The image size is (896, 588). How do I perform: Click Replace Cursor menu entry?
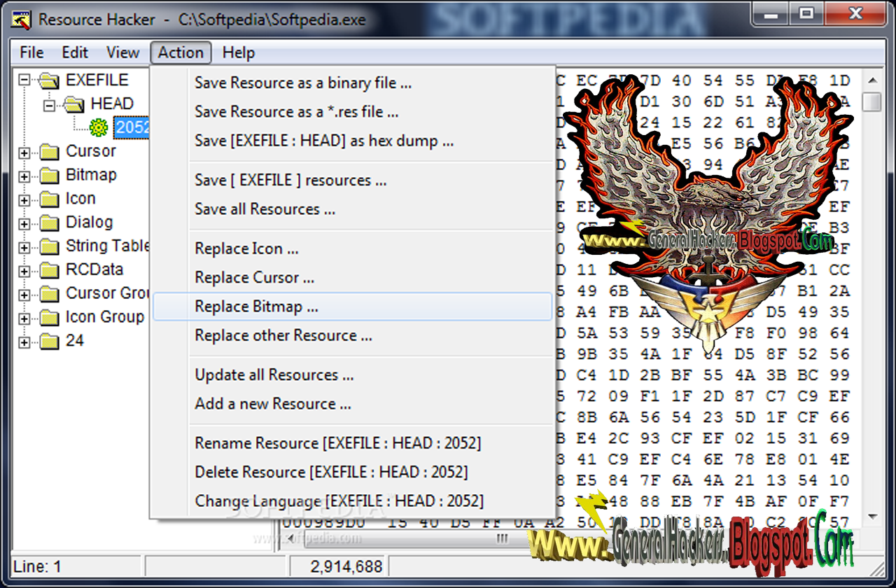[353, 277]
